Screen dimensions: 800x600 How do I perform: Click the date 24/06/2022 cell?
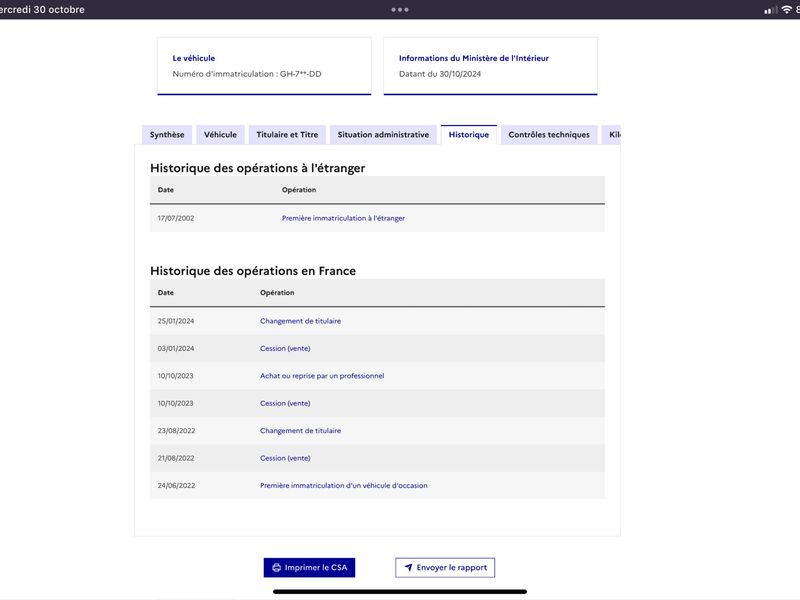coord(177,486)
